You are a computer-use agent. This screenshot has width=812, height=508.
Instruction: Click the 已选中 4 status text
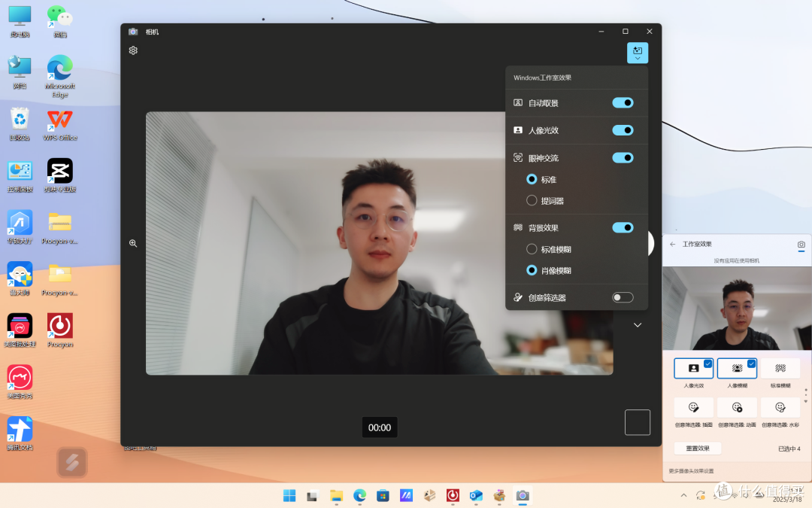click(x=789, y=449)
